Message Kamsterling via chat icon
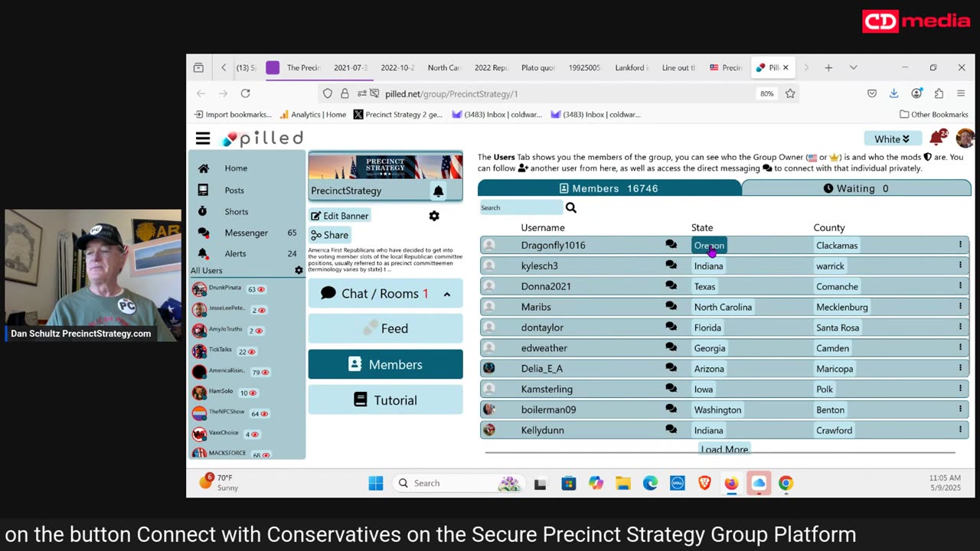Image resolution: width=980 pixels, height=551 pixels. tap(671, 389)
